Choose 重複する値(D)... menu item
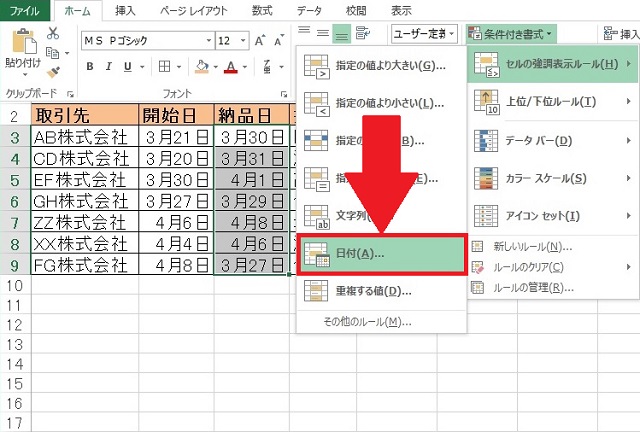This screenshot has width=640, height=432. coord(381,291)
